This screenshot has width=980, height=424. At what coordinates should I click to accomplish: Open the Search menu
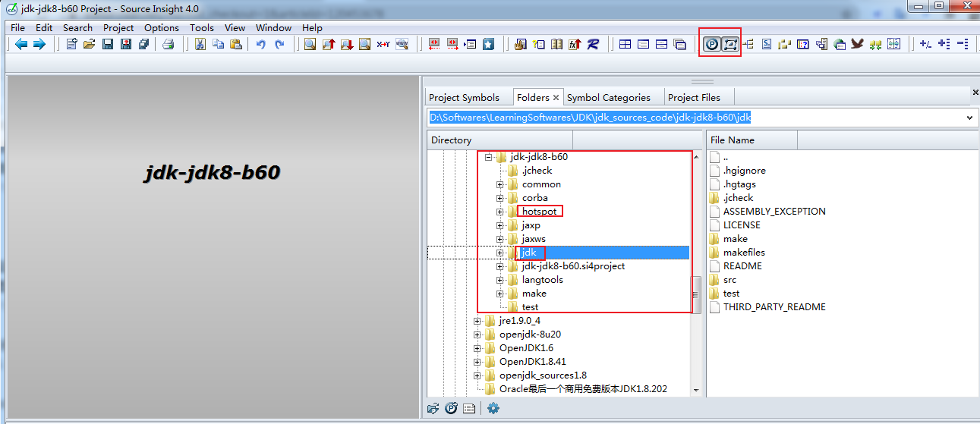77,27
